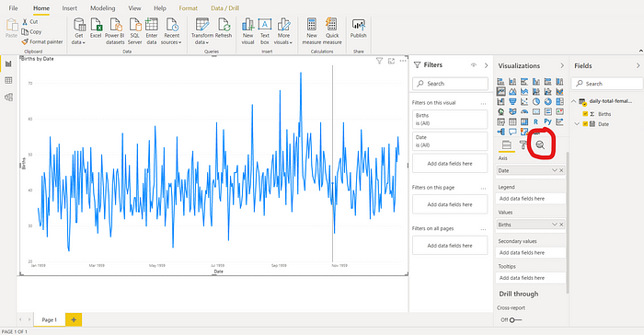Collapse the Fields pane
Viewport: 644px width, 335px height.
638,65
